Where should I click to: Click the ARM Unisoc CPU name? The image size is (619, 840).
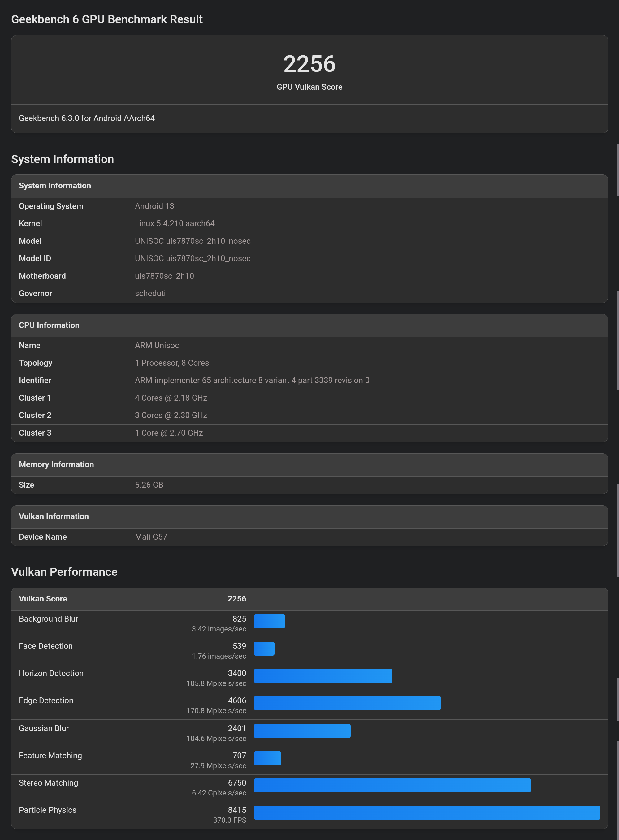pos(157,345)
